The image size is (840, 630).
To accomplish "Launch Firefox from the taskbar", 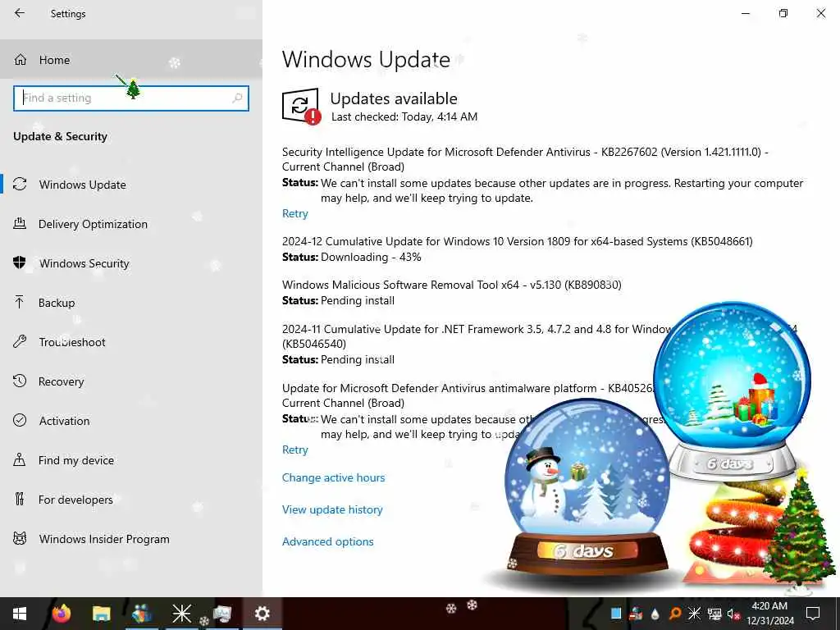I will (x=61, y=614).
